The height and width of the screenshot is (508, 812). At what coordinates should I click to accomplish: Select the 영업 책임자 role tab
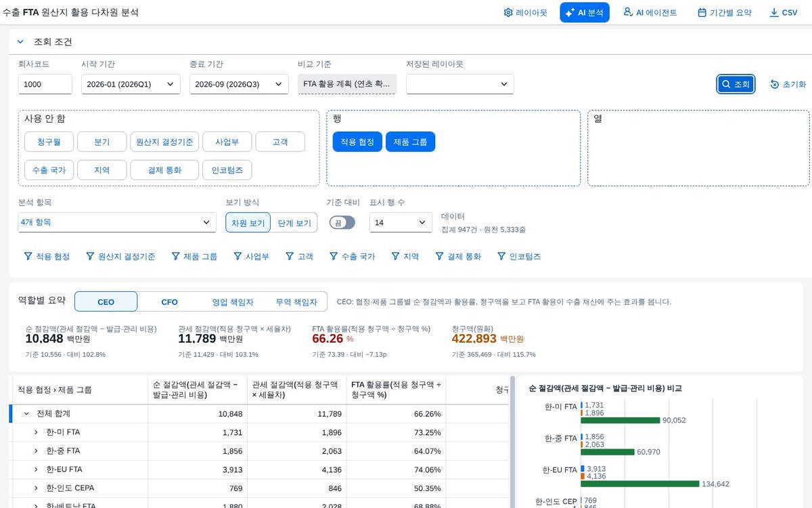click(x=233, y=301)
